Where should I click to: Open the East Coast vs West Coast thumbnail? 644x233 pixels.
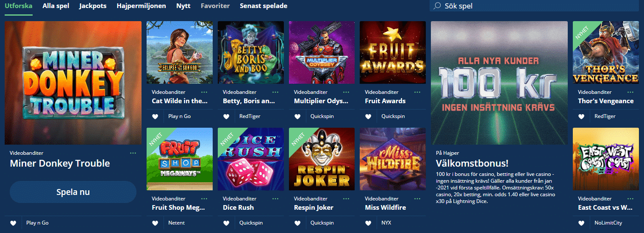coord(606,159)
